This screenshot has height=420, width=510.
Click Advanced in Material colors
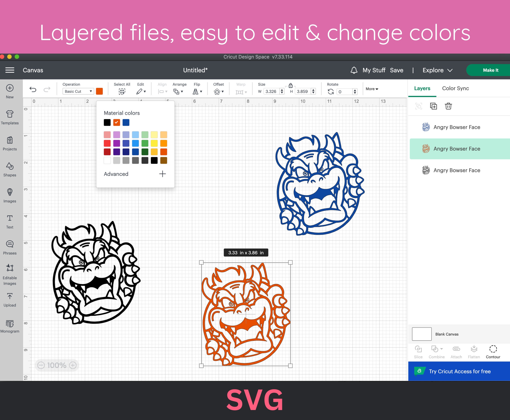116,174
